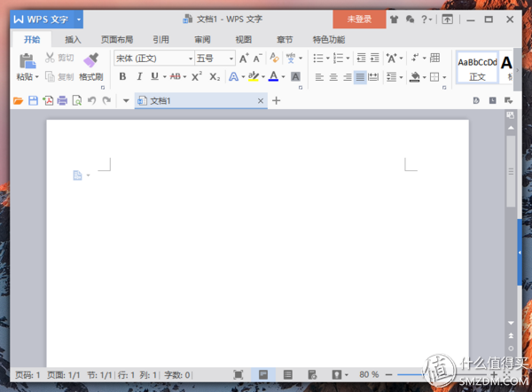Open the 引用 tab
Image resolution: width=532 pixels, height=392 pixels.
(x=160, y=40)
